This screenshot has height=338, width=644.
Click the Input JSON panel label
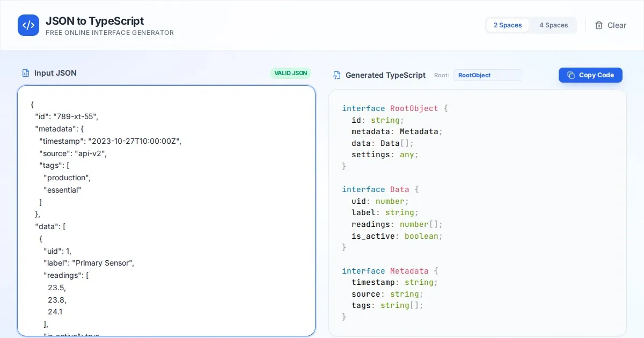coord(55,73)
